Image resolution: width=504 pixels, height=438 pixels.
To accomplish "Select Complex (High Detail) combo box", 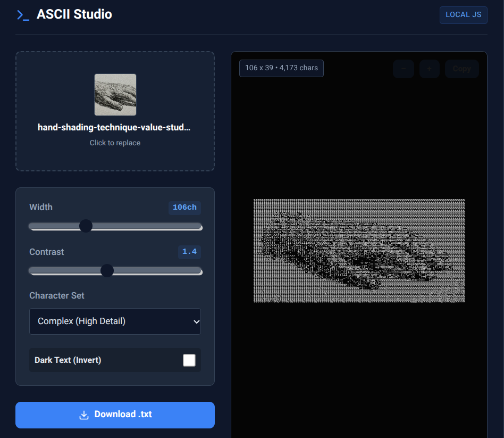I will pyautogui.click(x=115, y=321).
